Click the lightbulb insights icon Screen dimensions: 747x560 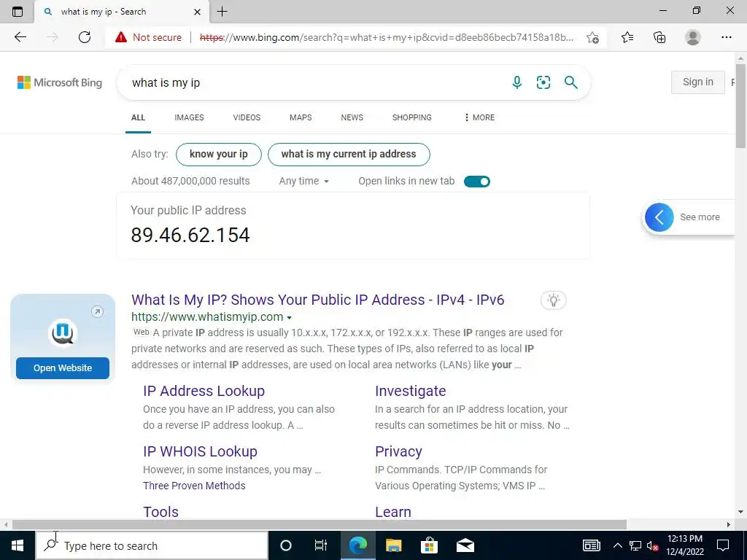pyautogui.click(x=553, y=300)
